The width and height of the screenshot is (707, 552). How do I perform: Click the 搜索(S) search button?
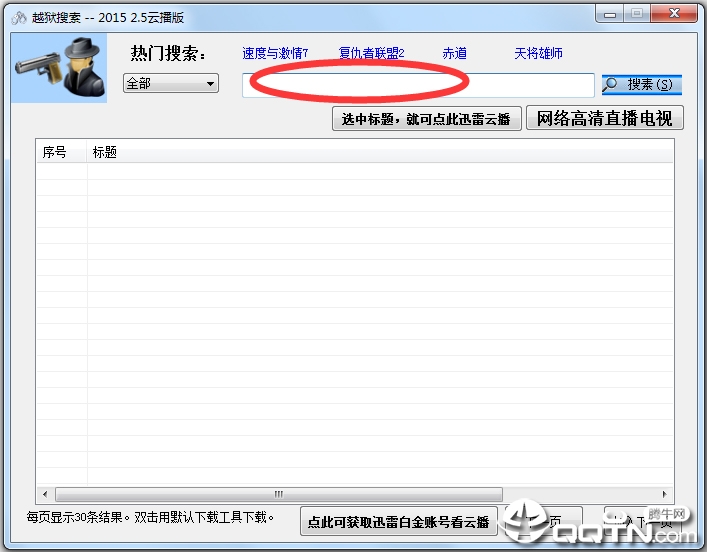[642, 84]
